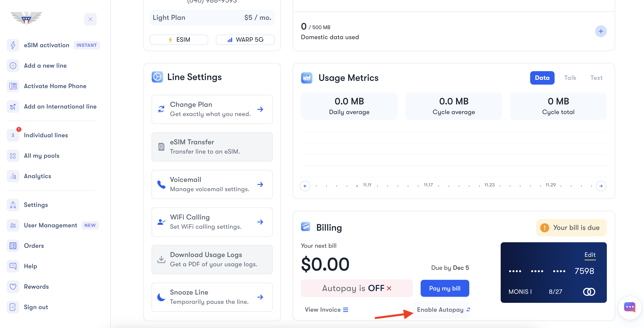Click Edit on the payment card
The image size is (644, 328).
point(590,255)
